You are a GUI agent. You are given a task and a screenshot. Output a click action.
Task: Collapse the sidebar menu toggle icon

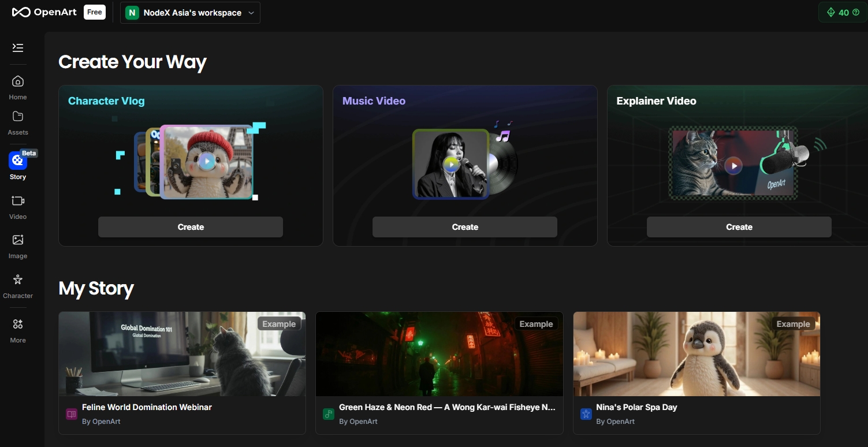pyautogui.click(x=18, y=47)
